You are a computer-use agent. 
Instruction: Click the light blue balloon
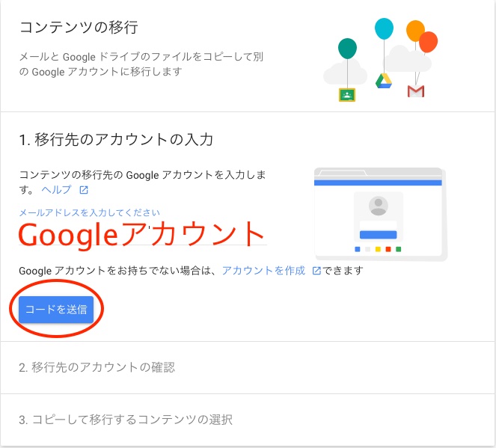coord(384,28)
